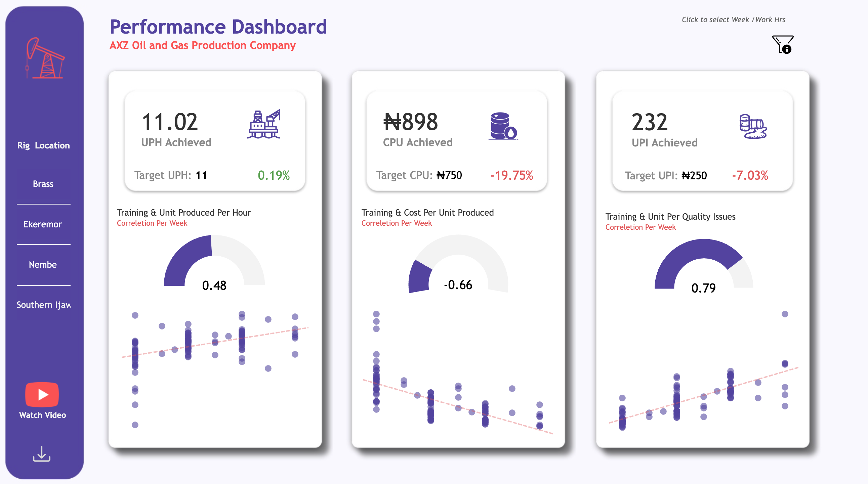Click the UPH Achieved 11.02 card
This screenshot has height=484, width=868.
[x=215, y=141]
